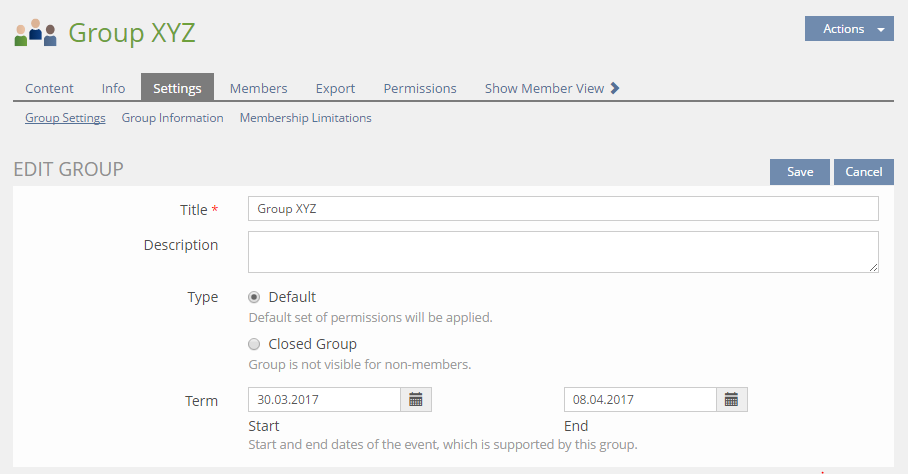Open the Group Information sub-tab
The image size is (908, 474).
click(x=172, y=118)
